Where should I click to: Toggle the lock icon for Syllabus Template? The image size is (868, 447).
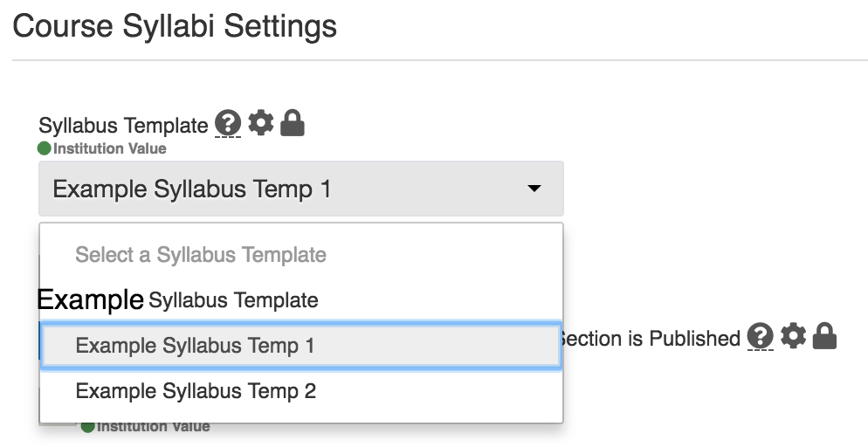pyautogui.click(x=293, y=123)
